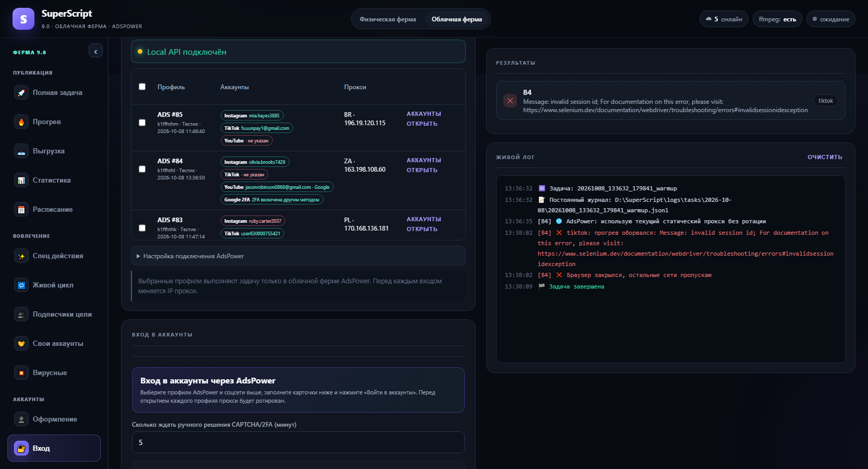Viewport: 868px width, 469px height.
Task: Click АККАУНТЫ link for ADS #83
Action: click(424, 219)
